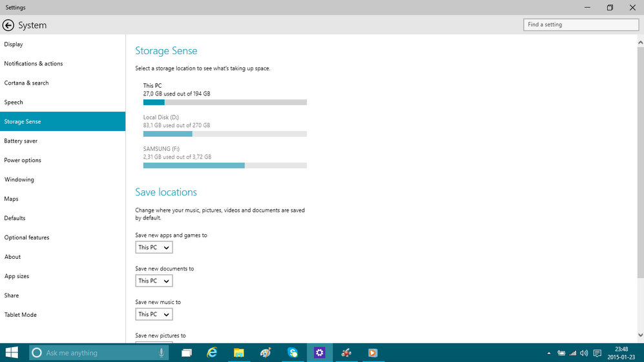Show hidden system tray icons
Screen dimensions: 644x362
coord(549,353)
